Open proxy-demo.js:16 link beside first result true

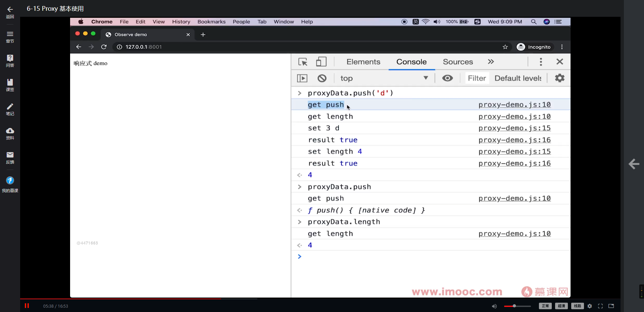point(515,140)
